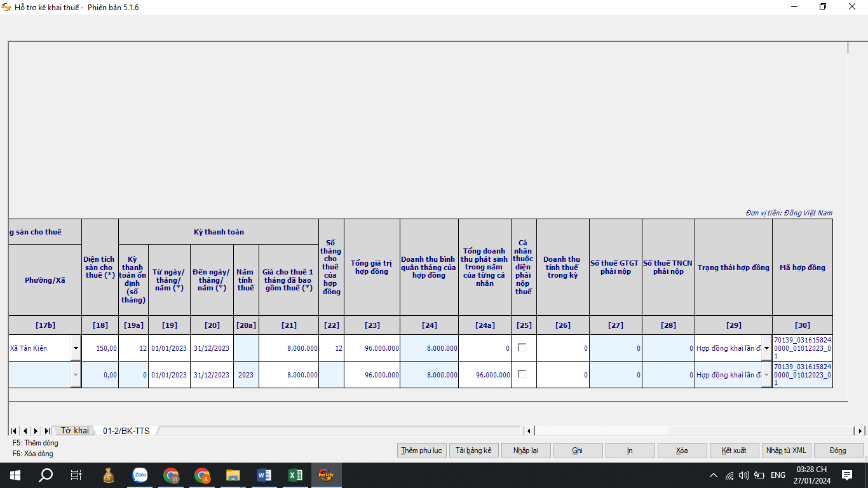Click the Ghi button to save

578,451
